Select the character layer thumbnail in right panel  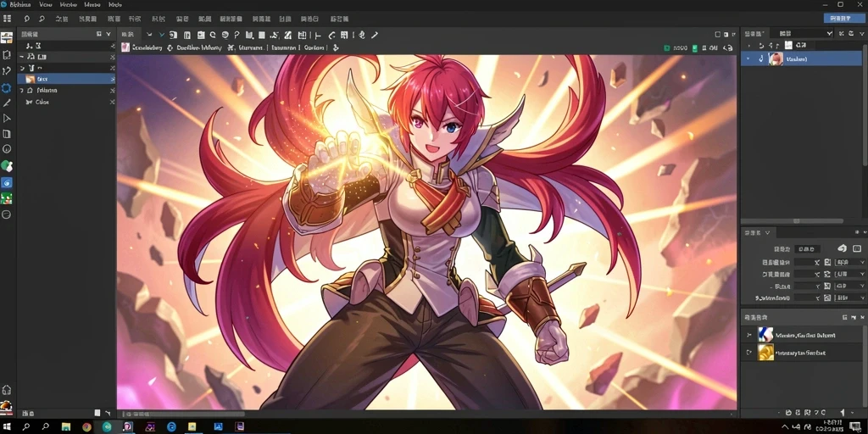click(776, 58)
